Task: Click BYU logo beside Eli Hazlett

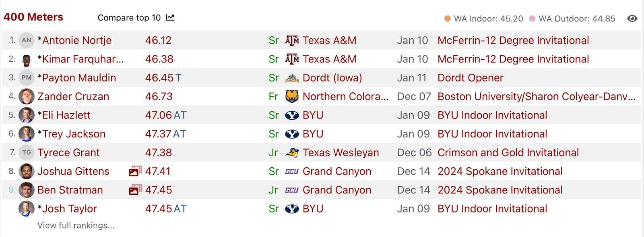Action: [x=292, y=115]
